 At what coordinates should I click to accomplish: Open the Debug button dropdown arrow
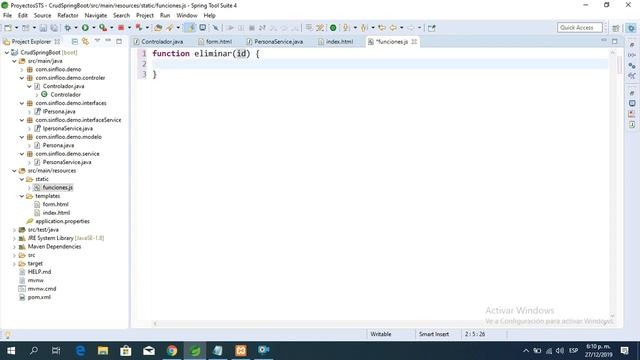76,28
